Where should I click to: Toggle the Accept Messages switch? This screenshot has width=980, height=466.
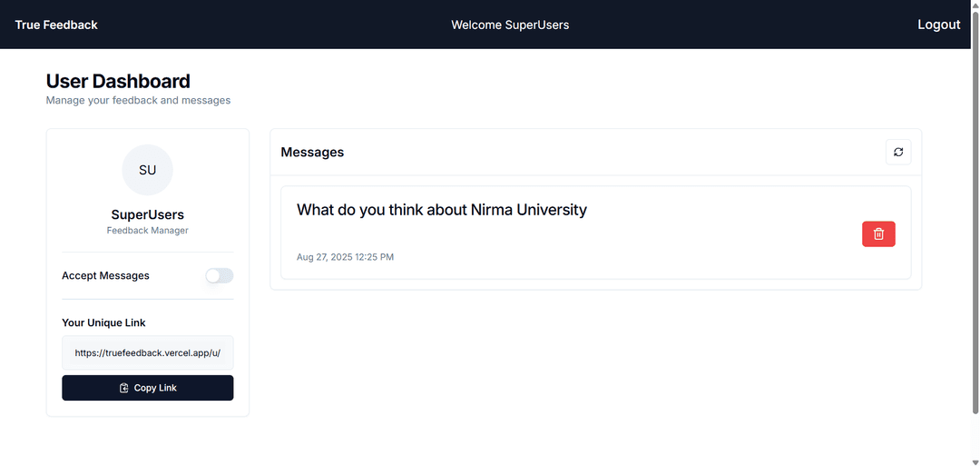point(219,275)
